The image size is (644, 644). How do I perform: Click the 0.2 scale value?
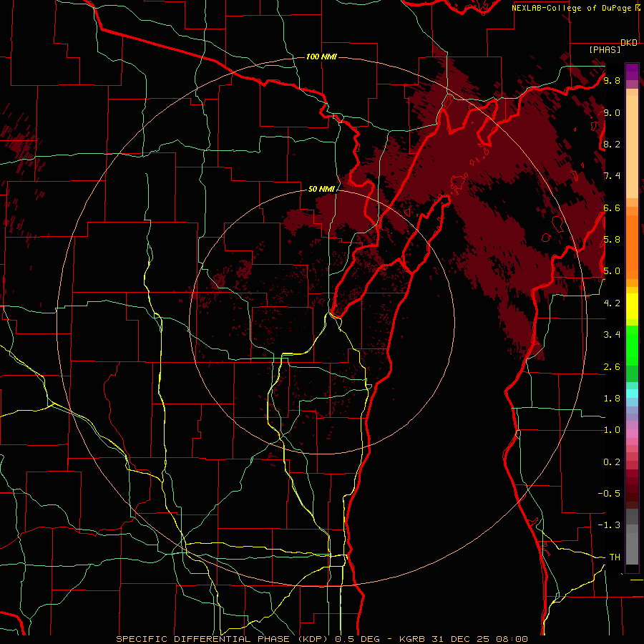[612, 462]
